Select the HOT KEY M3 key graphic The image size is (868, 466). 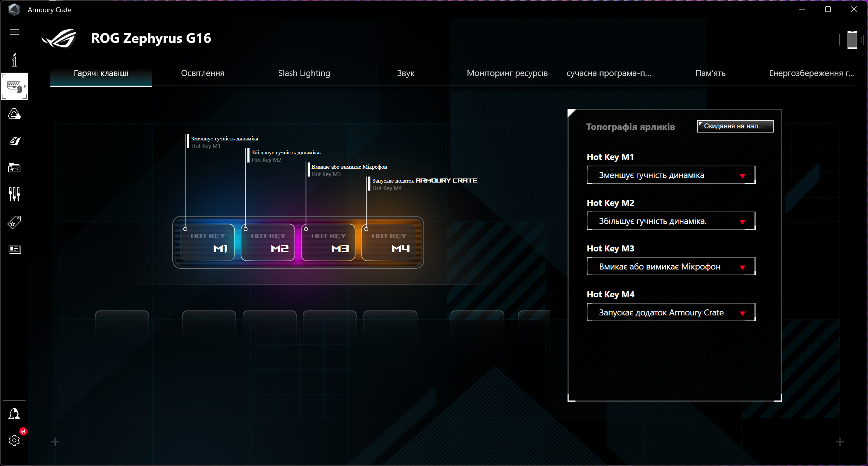pyautogui.click(x=328, y=242)
